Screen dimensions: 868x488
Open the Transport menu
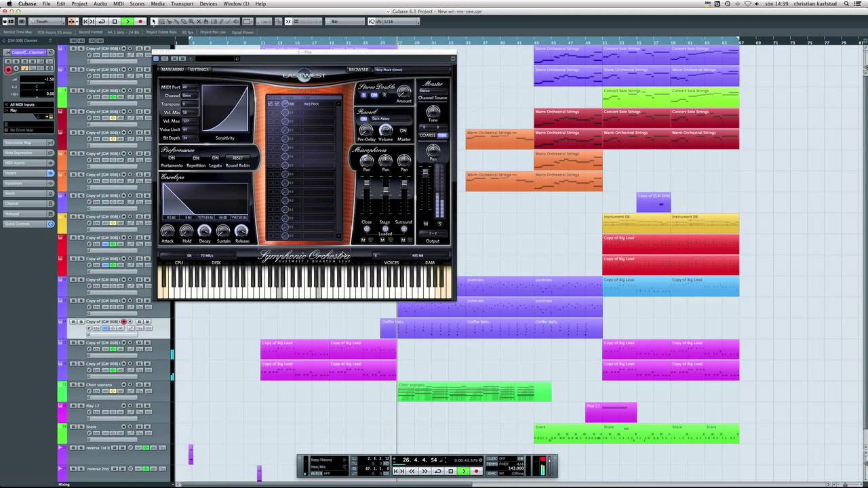pyautogui.click(x=182, y=3)
